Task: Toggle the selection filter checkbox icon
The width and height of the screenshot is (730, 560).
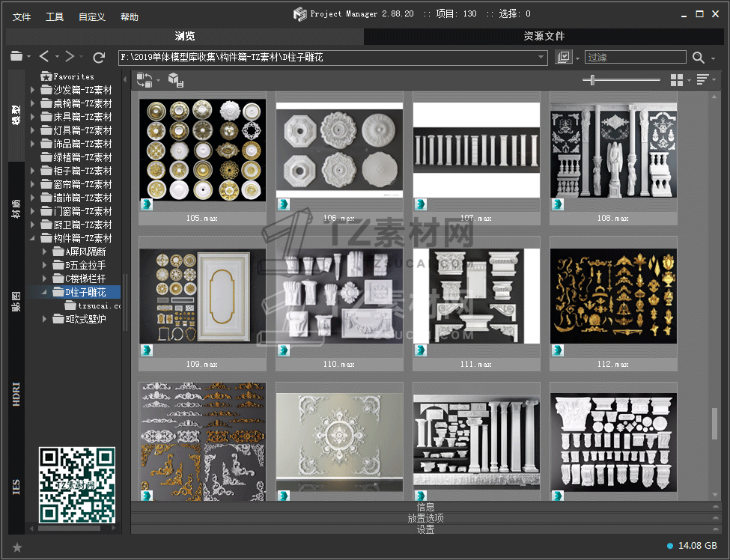Action: click(564, 58)
